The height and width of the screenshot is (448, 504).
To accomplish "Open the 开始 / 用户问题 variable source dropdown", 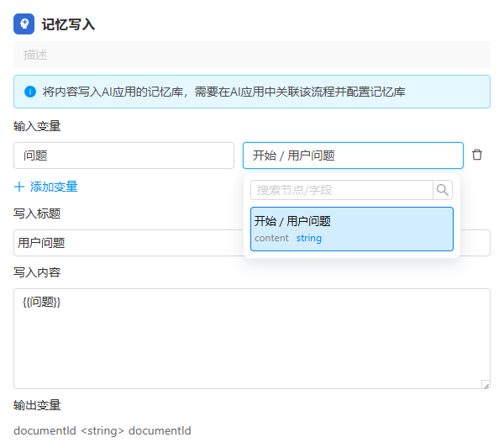I will [353, 155].
